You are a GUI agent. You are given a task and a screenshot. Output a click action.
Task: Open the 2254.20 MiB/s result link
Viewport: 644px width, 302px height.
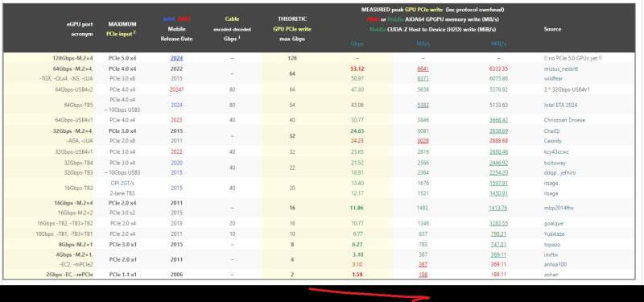[498, 173]
